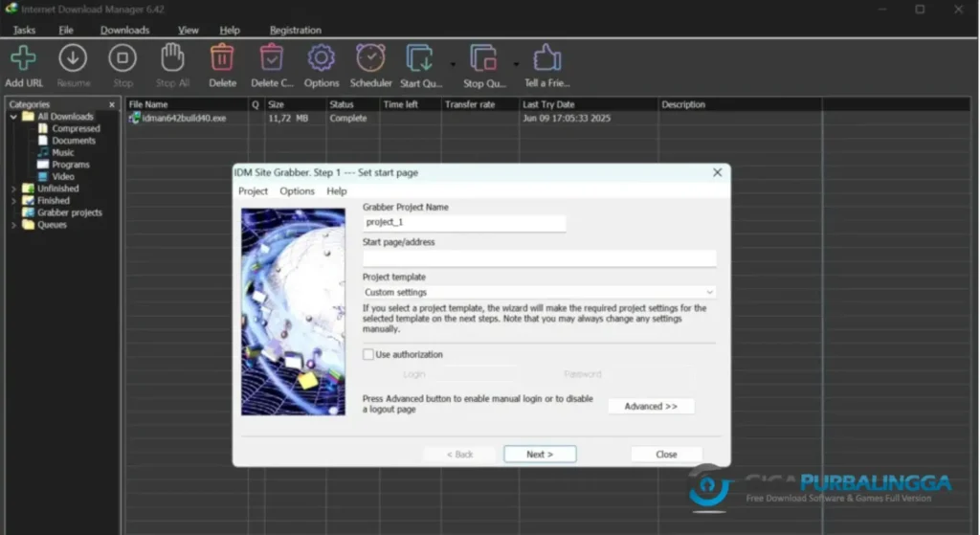Image resolution: width=980 pixels, height=535 pixels.
Task: Click the Start page/address field
Action: click(x=540, y=257)
